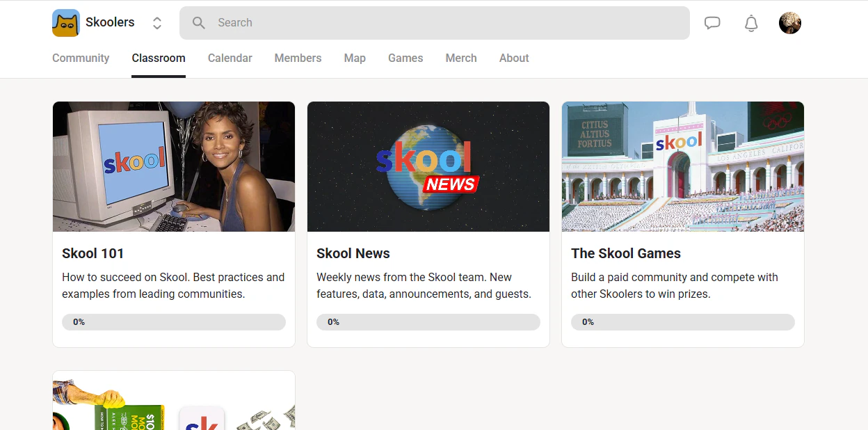Expand the Skoolers community switcher arrows
Viewport: 868px width, 430px height.
click(x=157, y=23)
